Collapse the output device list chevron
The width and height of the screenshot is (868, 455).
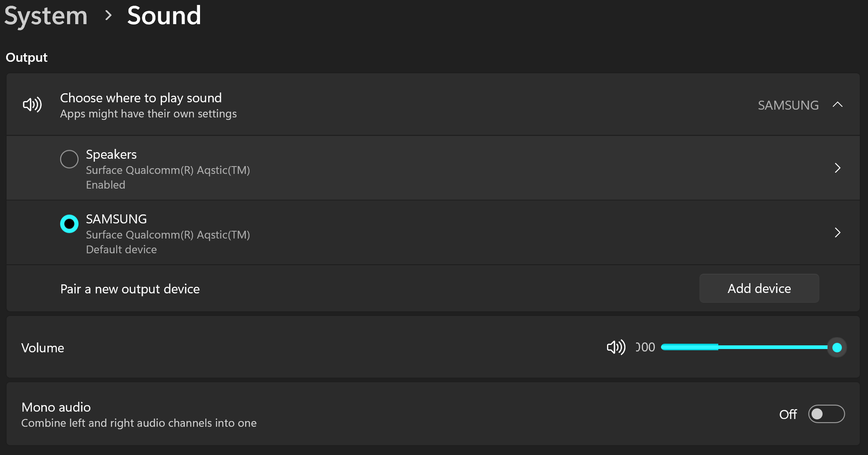[x=837, y=105]
